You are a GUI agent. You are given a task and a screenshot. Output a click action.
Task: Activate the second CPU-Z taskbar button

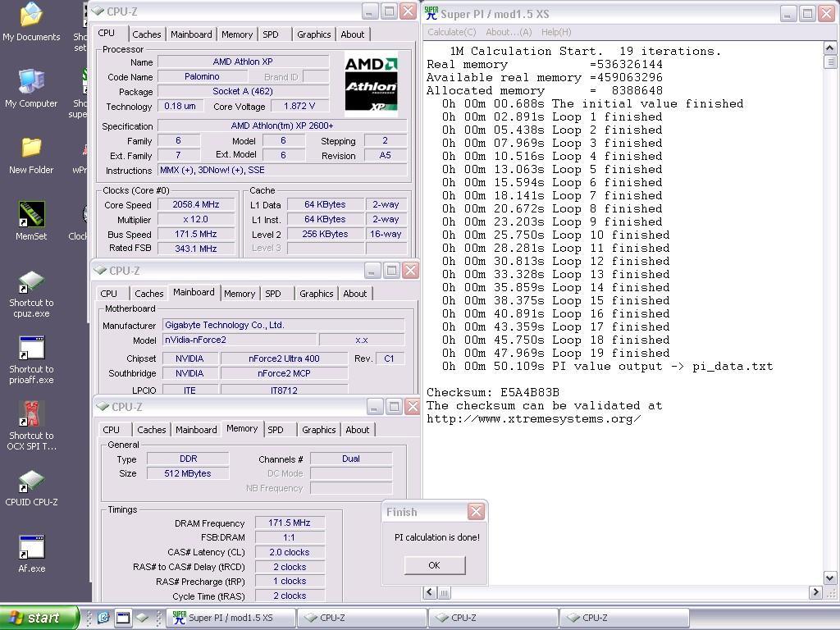click(x=493, y=618)
